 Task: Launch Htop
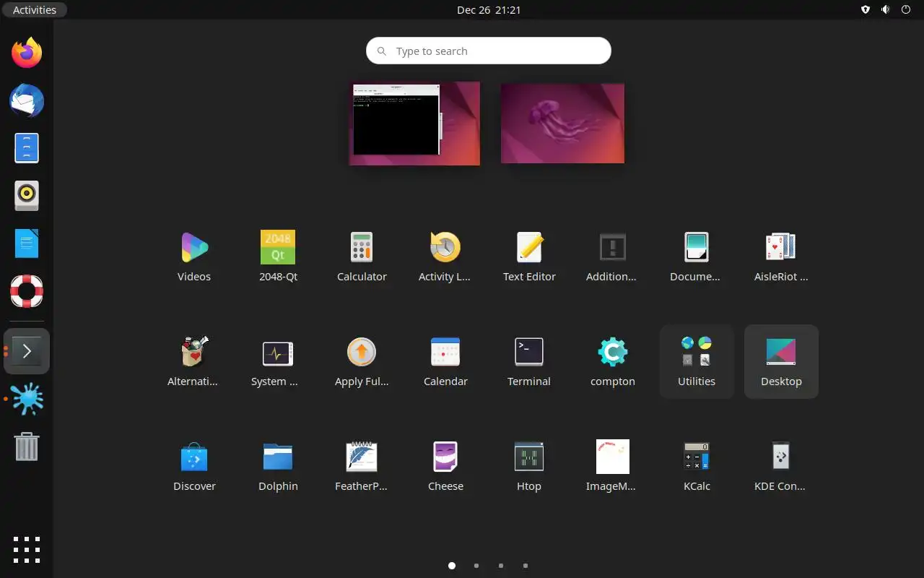click(x=529, y=466)
